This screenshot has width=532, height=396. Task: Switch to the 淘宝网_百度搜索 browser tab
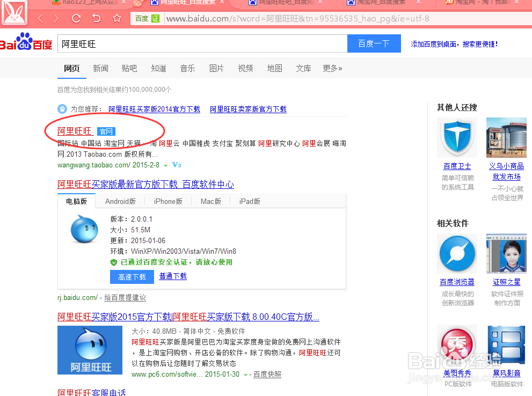pos(380,2)
